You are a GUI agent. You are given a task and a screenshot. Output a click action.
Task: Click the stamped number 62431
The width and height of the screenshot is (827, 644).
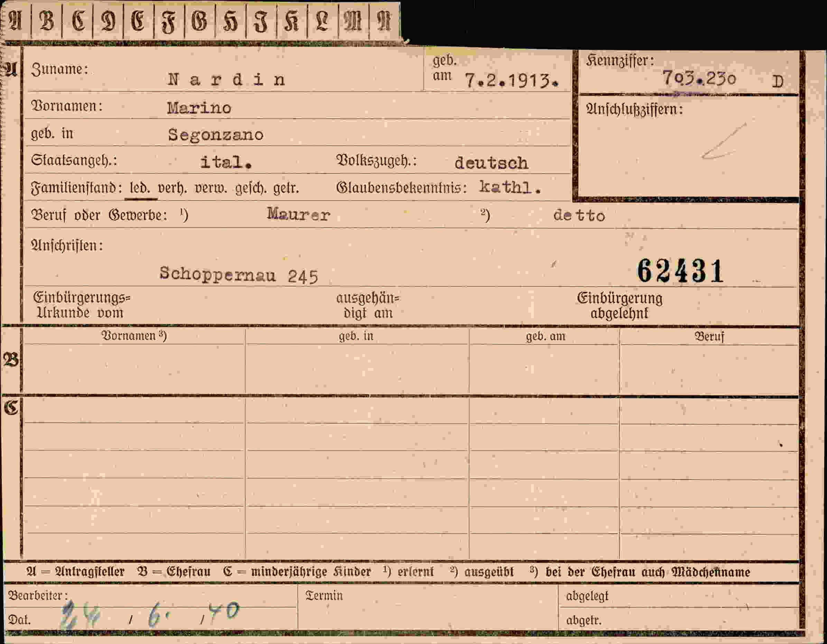click(x=680, y=271)
